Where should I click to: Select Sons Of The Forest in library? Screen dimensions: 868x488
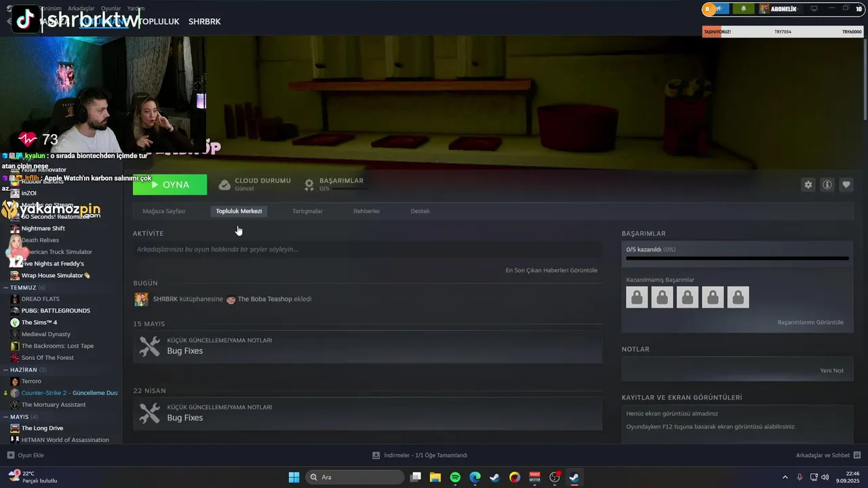point(47,358)
